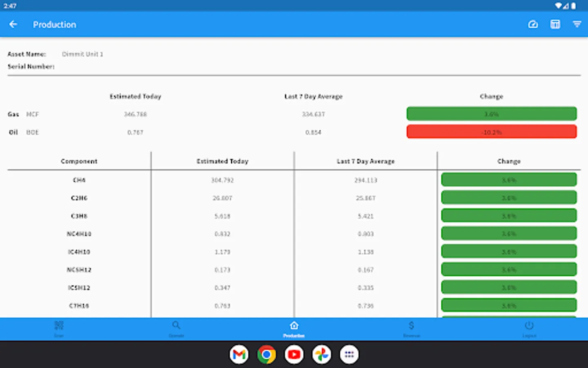Screen dimensions: 588x368
Task: Click the MCF unit next to Gas
Action: tap(33, 114)
